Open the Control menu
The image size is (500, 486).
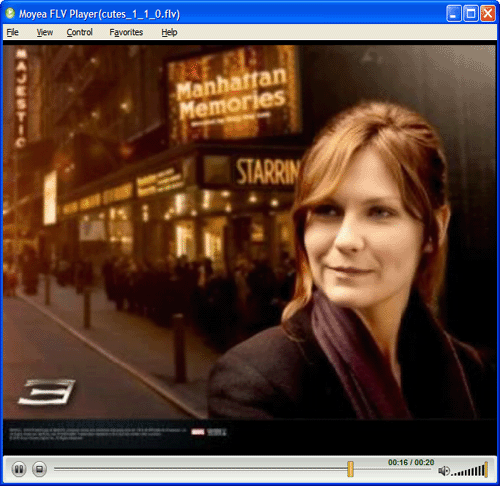coord(79,32)
